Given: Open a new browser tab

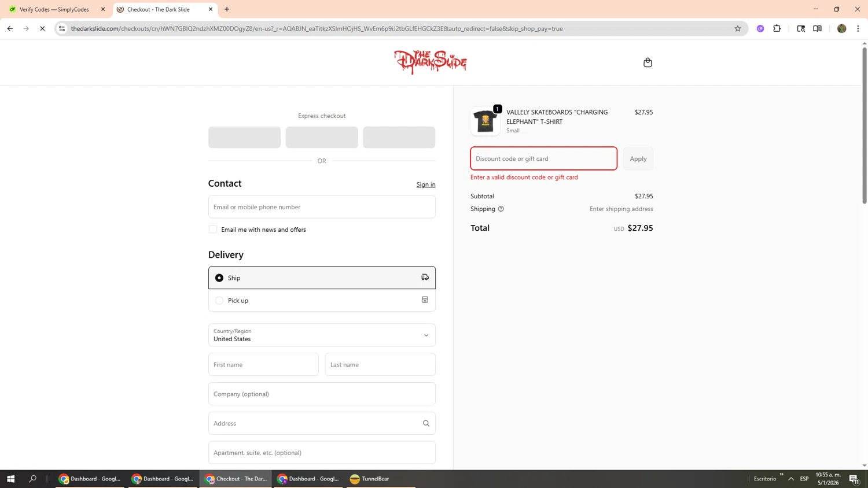Looking at the screenshot, I should (227, 9).
